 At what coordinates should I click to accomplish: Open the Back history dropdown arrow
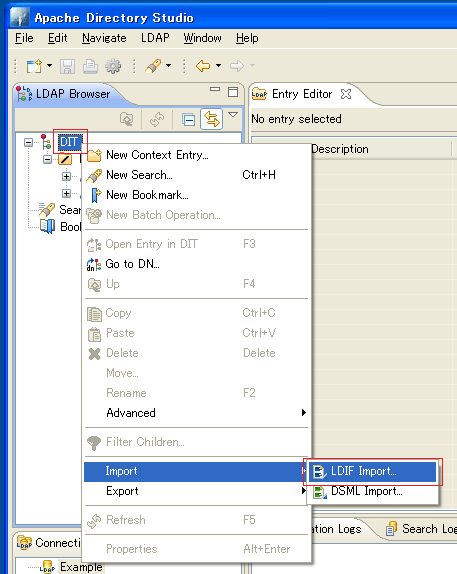point(219,66)
